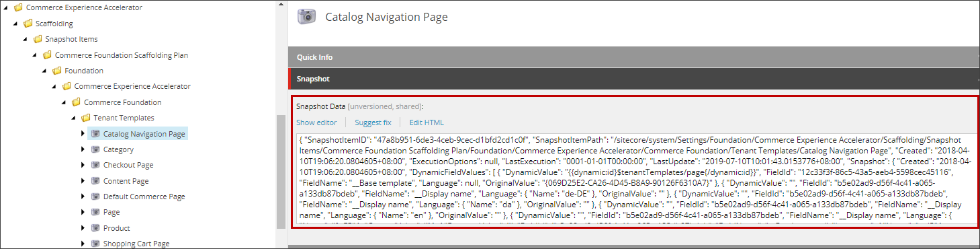Collapse the Scaffolding tree node
This screenshot has height=249, width=980.
(x=16, y=24)
